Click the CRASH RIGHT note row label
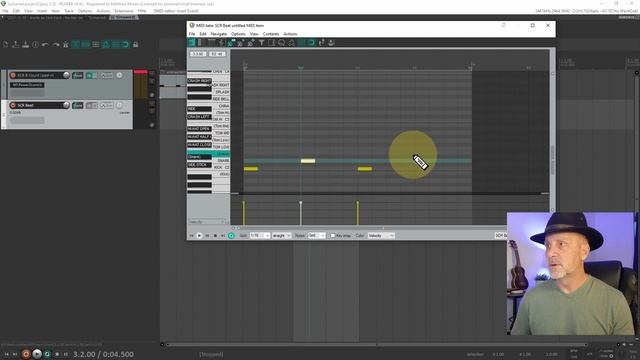This screenshot has width=640, height=360. [199, 81]
